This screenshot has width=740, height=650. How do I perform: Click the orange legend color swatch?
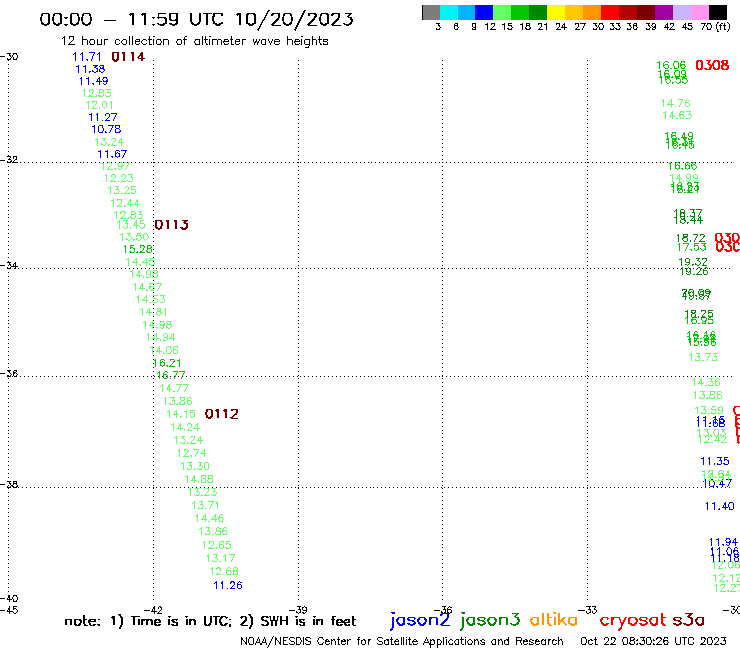point(592,12)
